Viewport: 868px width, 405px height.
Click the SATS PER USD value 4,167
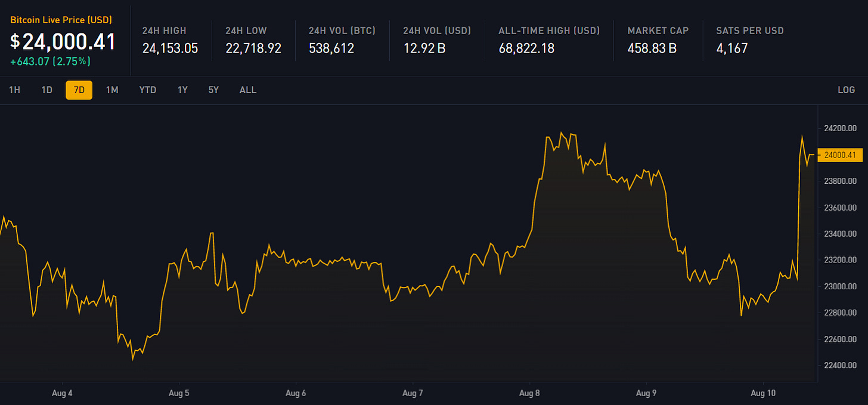click(732, 48)
